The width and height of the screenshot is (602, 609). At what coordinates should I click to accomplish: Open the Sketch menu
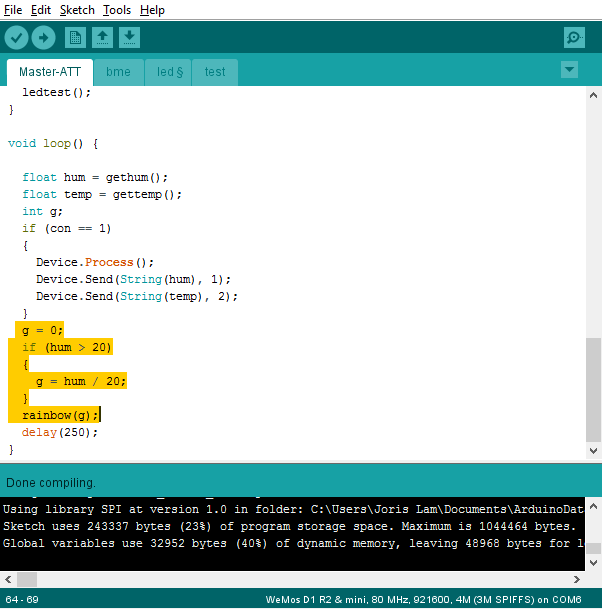click(77, 10)
